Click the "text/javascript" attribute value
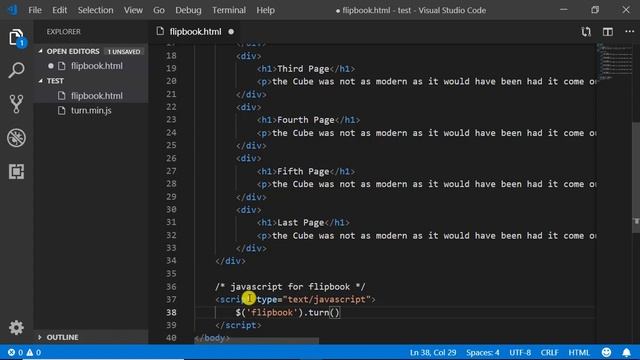 327,300
